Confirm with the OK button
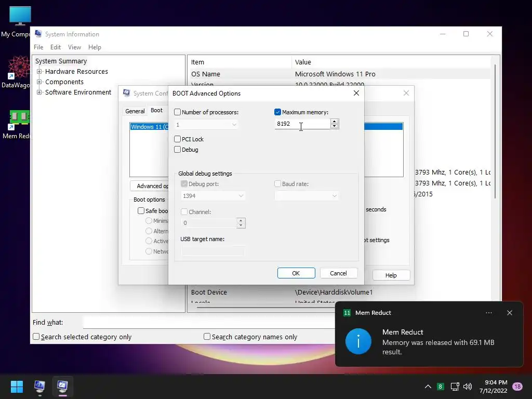532x399 pixels. point(296,273)
